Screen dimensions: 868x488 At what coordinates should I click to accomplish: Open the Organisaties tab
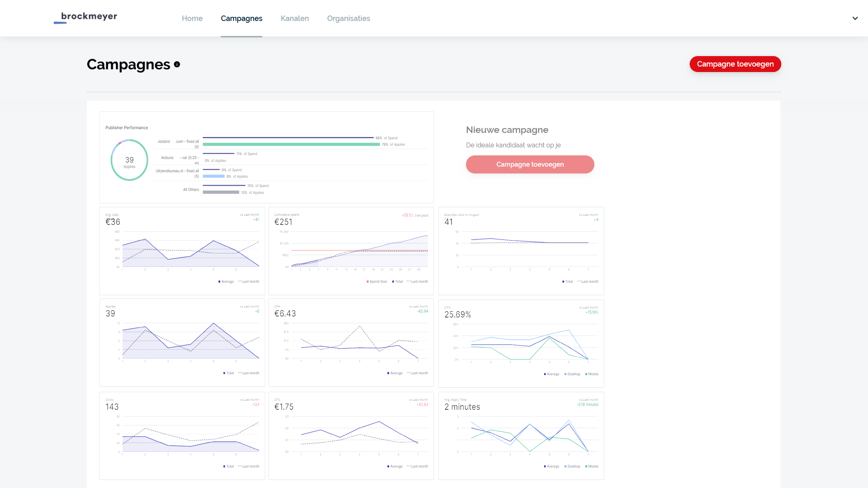point(348,18)
